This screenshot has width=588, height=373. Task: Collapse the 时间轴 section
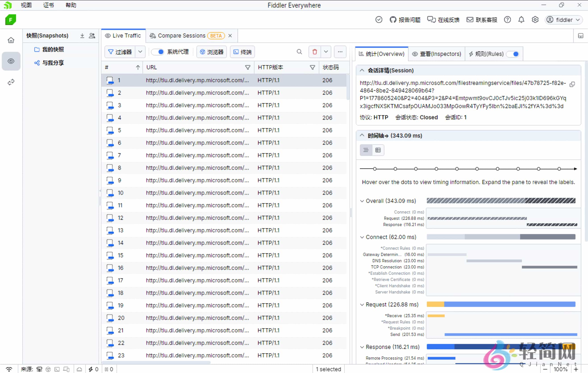(362, 135)
